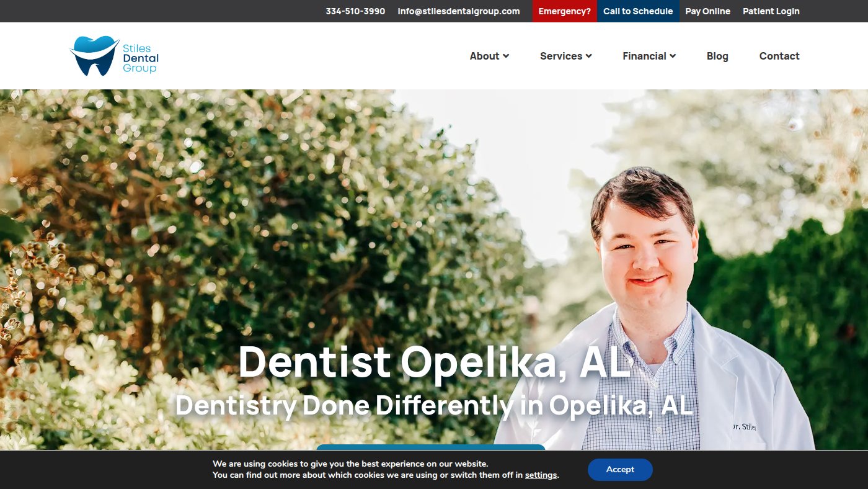Open cookie settings link in banner
This screenshot has width=868, height=489.
[x=541, y=475]
